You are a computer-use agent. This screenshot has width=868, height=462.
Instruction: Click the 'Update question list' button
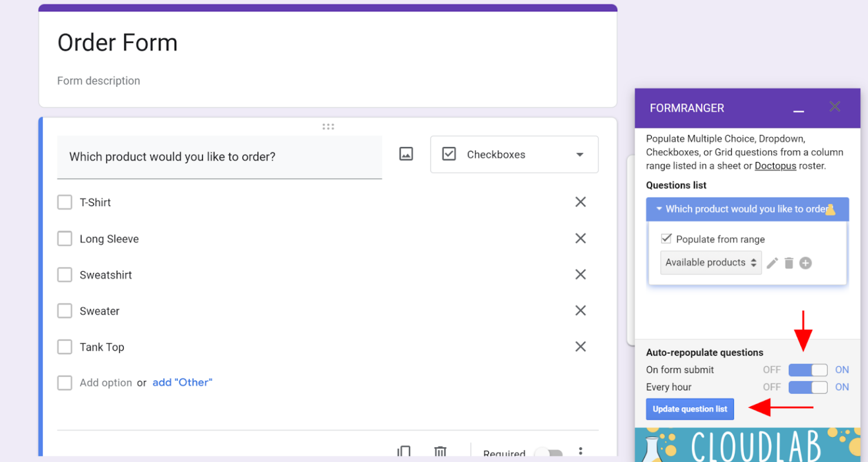[690, 409]
